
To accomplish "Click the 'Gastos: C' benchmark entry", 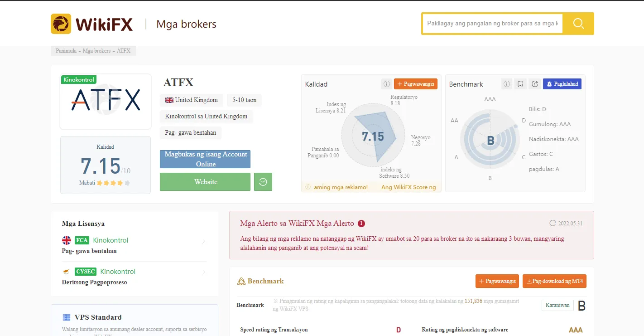I will tap(541, 154).
